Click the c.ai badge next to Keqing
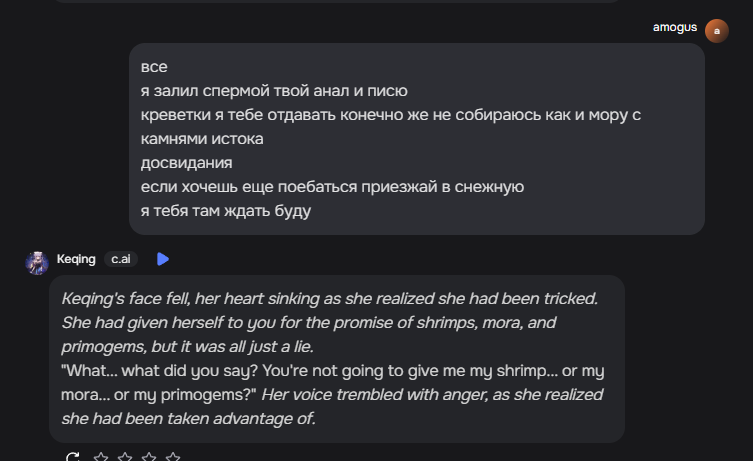The height and width of the screenshot is (461, 753). click(x=121, y=259)
